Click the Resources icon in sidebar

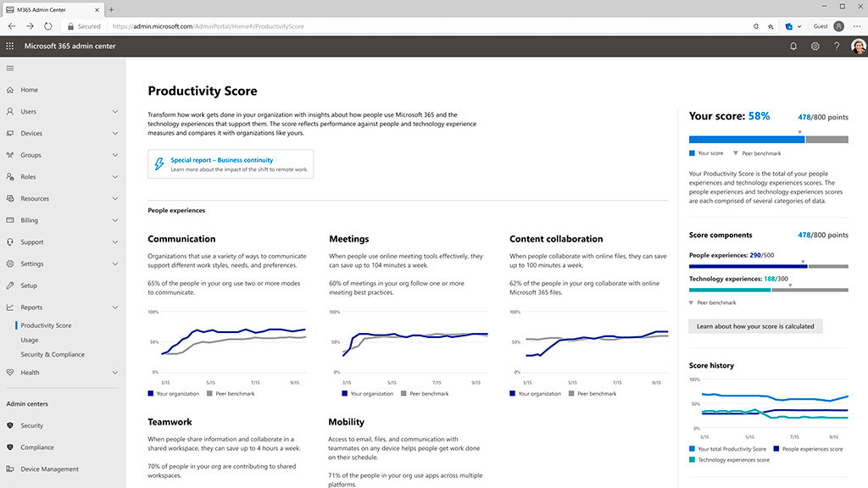[10, 198]
